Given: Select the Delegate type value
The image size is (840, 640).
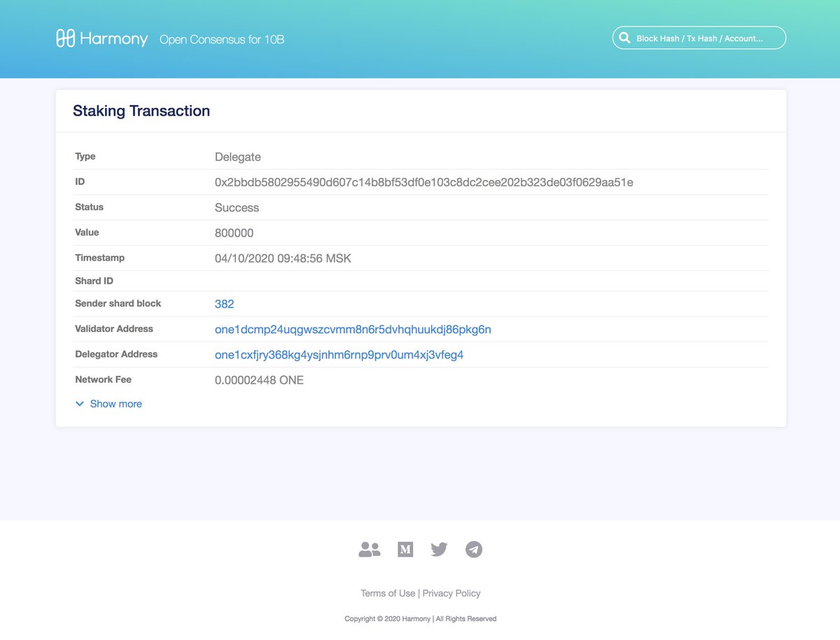Looking at the screenshot, I should click(238, 158).
